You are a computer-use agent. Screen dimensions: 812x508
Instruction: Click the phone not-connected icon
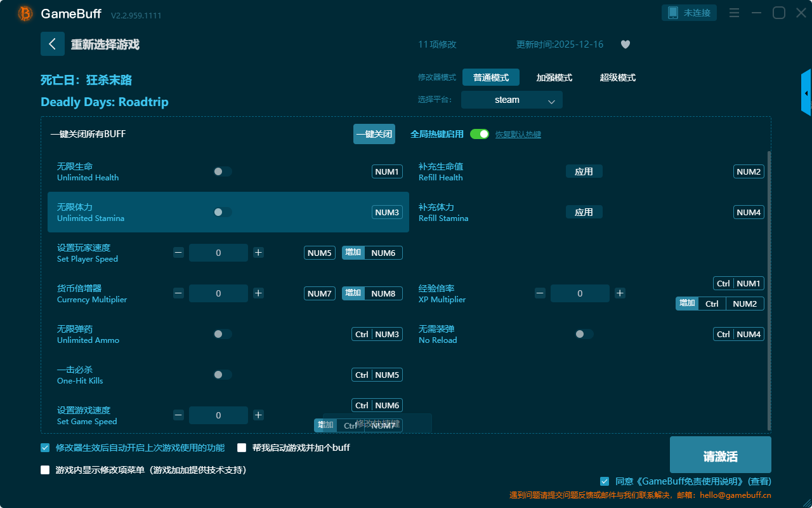click(x=674, y=13)
